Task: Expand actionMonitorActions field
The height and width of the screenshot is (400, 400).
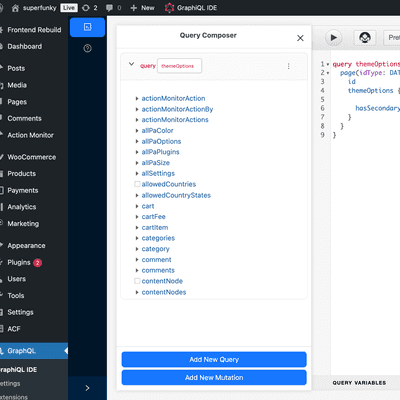Action: tap(137, 120)
